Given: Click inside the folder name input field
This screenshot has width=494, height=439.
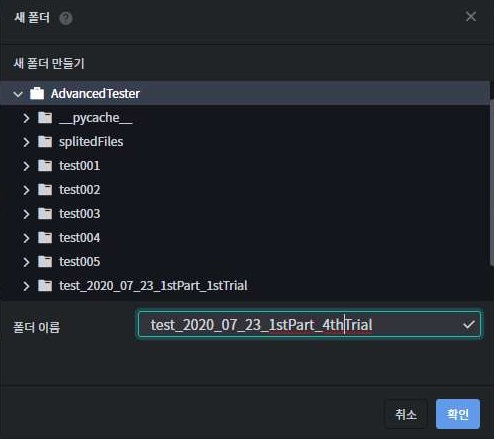Looking at the screenshot, I should (x=309, y=324).
